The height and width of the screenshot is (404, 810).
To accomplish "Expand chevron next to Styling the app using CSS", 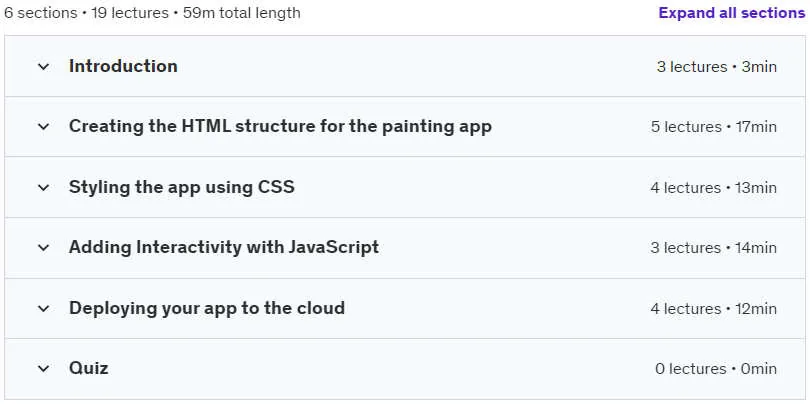I will 43,188.
